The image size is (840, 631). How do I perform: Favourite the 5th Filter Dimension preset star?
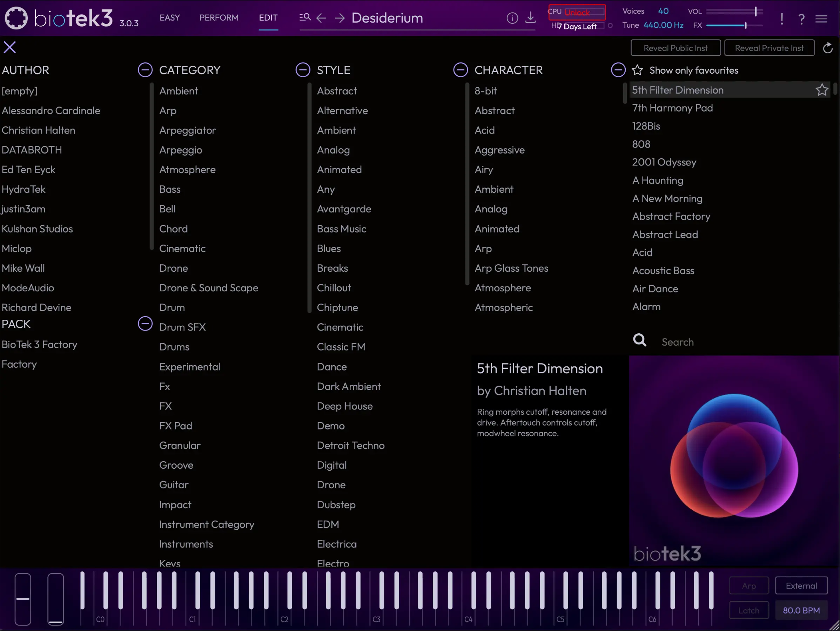tap(821, 90)
